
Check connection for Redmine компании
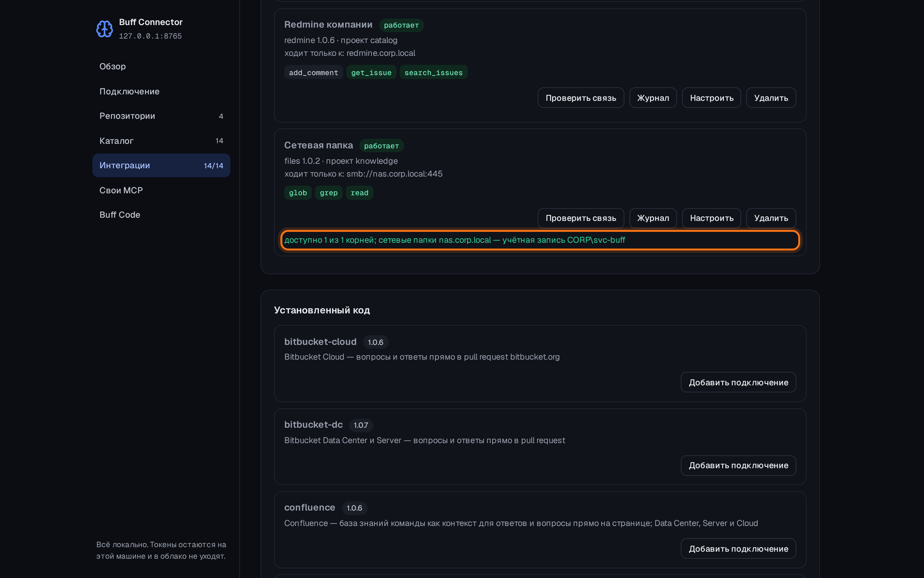coord(581,98)
